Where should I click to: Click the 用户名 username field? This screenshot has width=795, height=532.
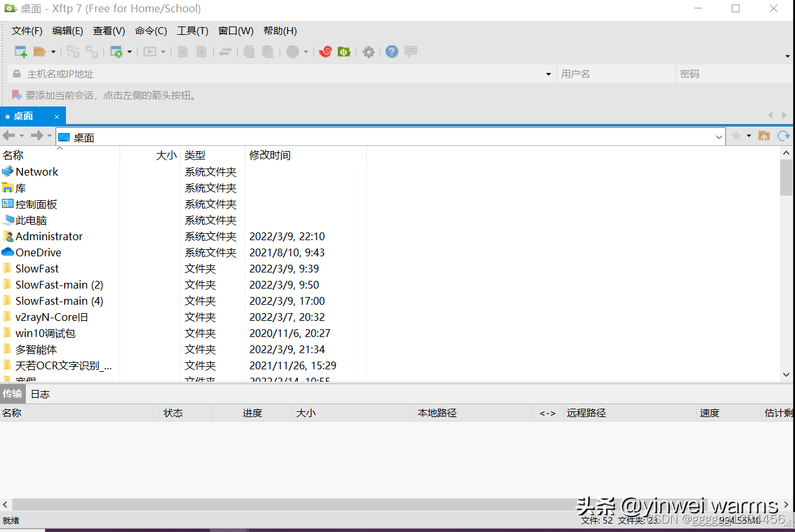coord(616,74)
